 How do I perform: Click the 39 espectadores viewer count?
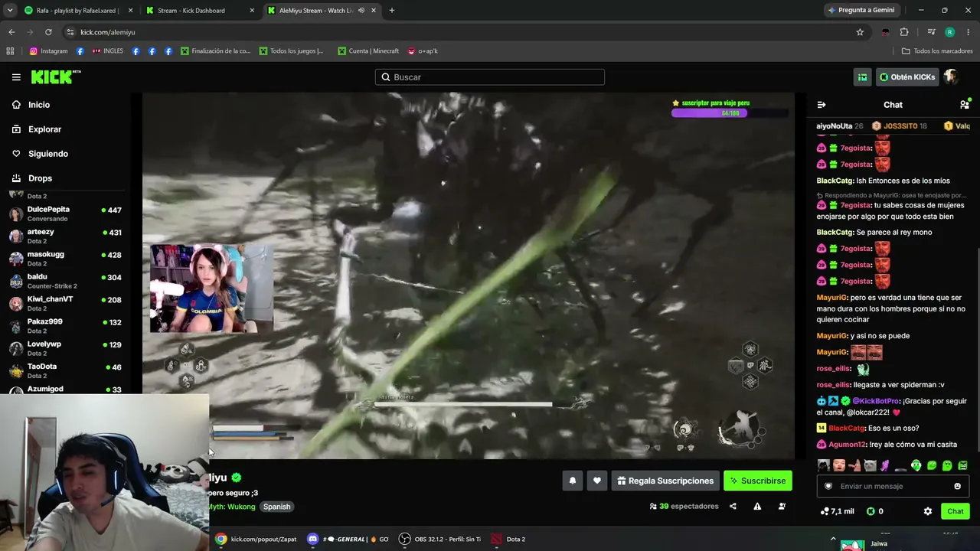click(x=684, y=506)
